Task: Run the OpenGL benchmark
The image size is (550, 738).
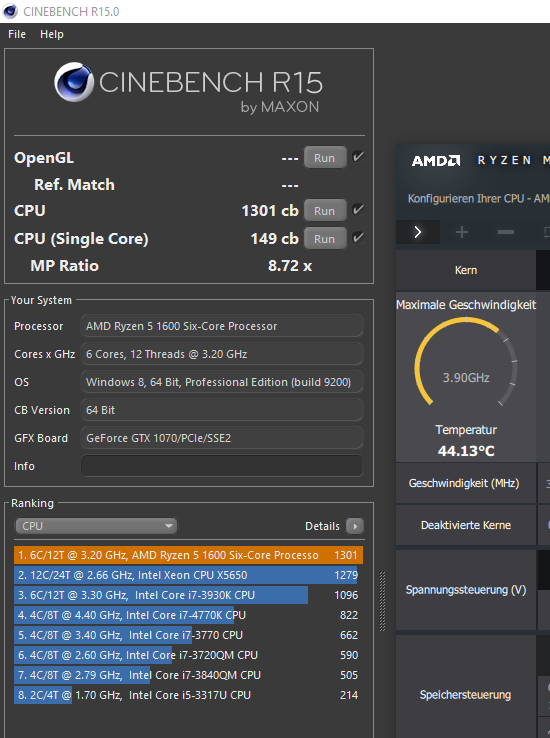Action: coord(325,158)
